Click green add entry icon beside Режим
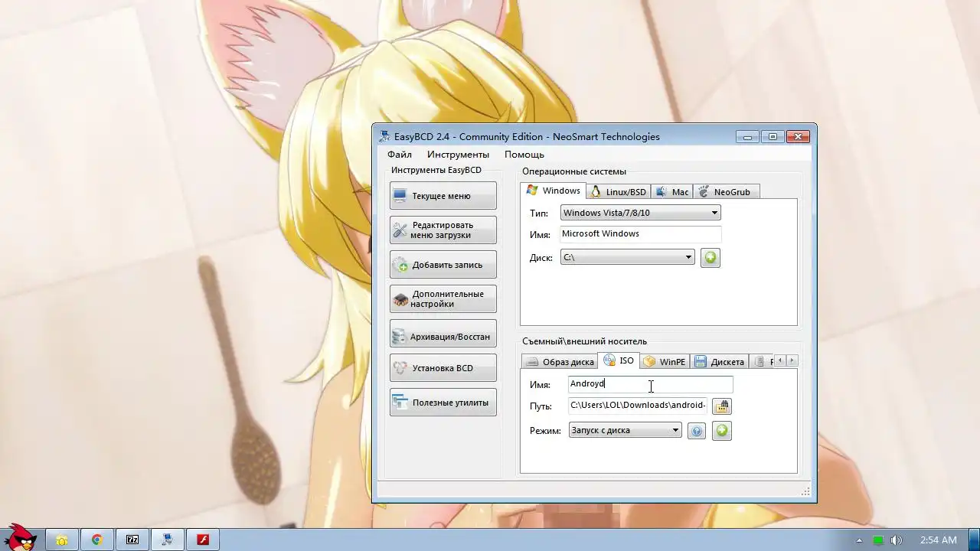 pyautogui.click(x=721, y=431)
